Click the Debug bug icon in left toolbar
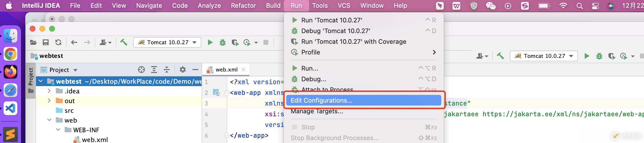This screenshot has width=644, height=143. click(x=222, y=42)
